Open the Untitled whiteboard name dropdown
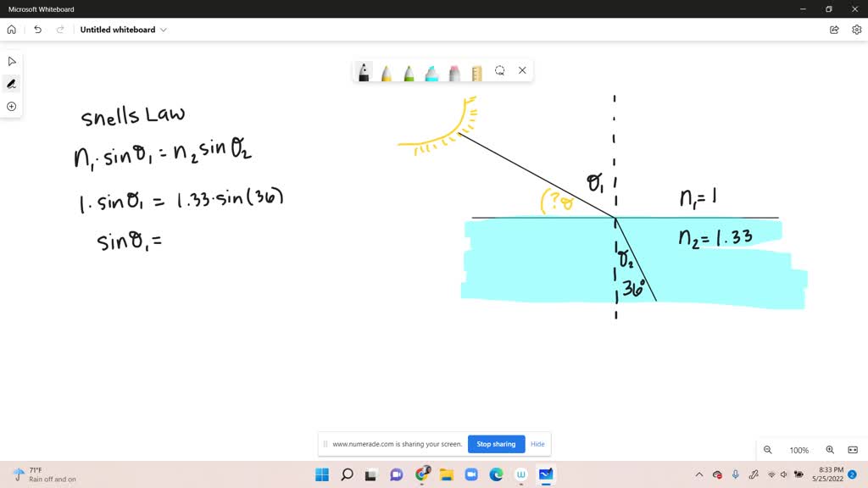868x488 pixels. (x=164, y=29)
